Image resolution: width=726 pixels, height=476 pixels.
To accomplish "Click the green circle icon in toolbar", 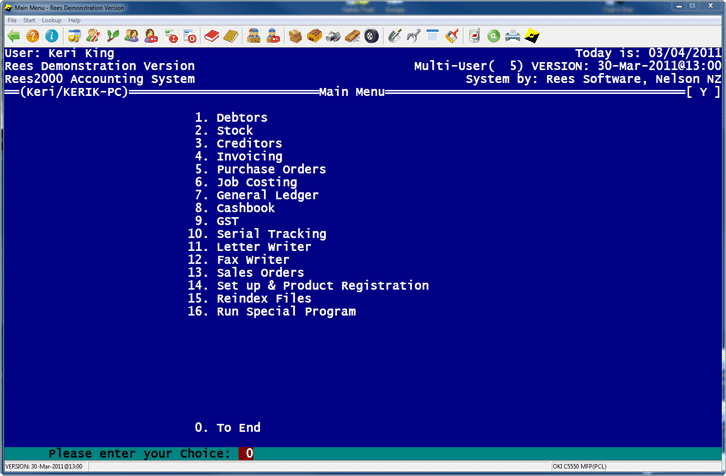I will (493, 36).
